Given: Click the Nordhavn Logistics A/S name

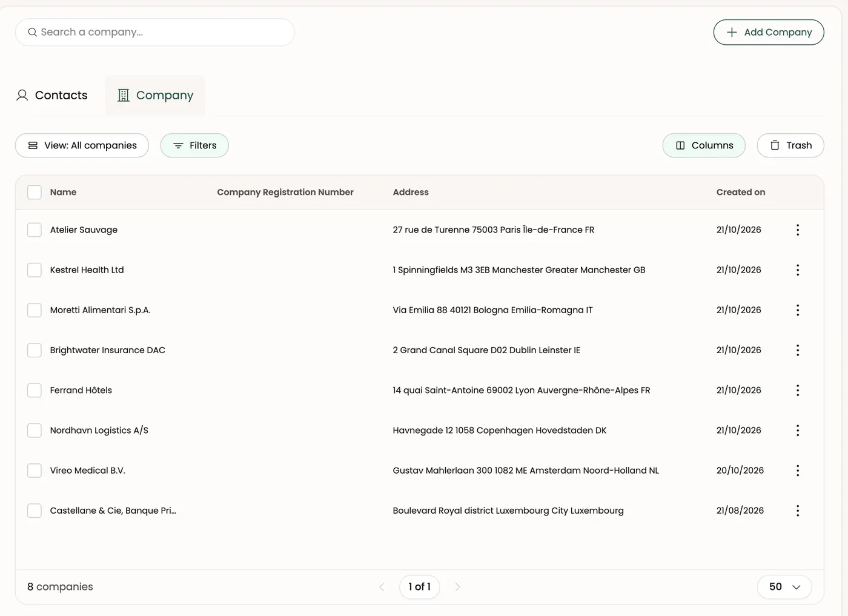Looking at the screenshot, I should coord(99,430).
